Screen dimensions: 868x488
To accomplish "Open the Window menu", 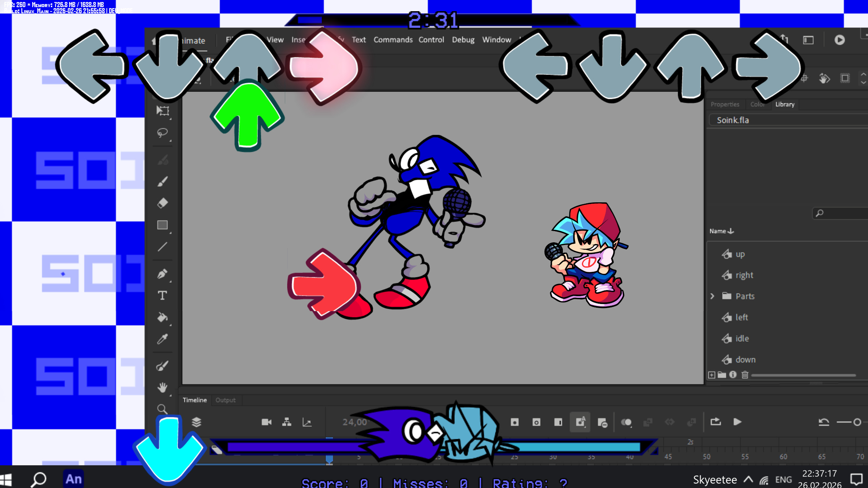I will tap(496, 40).
